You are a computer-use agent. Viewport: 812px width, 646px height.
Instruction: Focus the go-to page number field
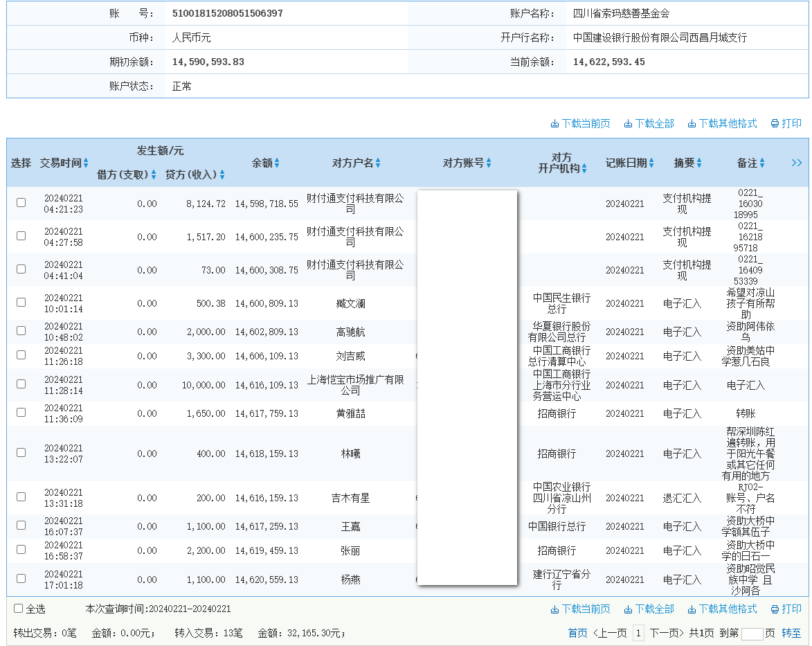pyautogui.click(x=752, y=634)
